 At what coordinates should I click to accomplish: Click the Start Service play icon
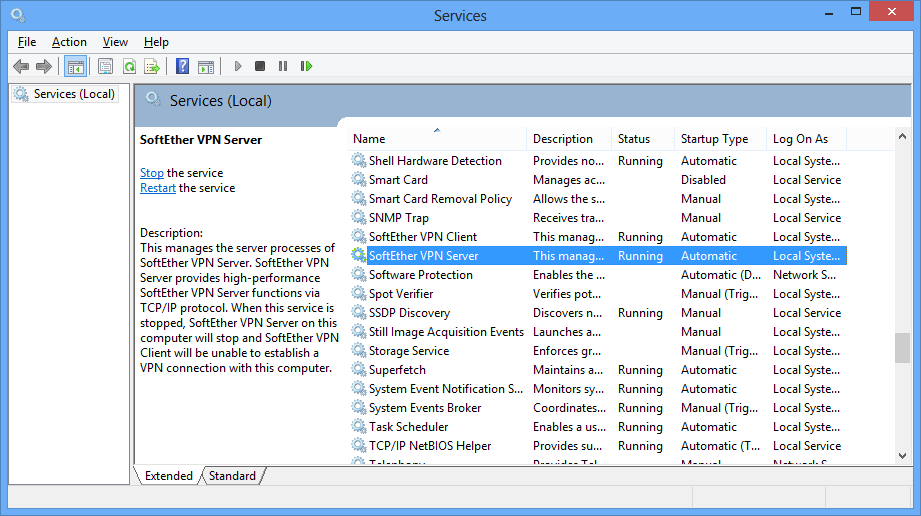[x=238, y=66]
